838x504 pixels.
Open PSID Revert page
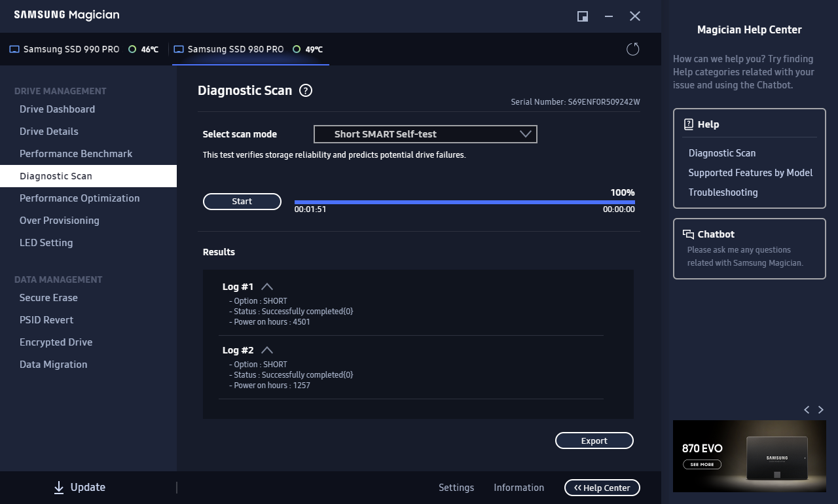pos(88,320)
